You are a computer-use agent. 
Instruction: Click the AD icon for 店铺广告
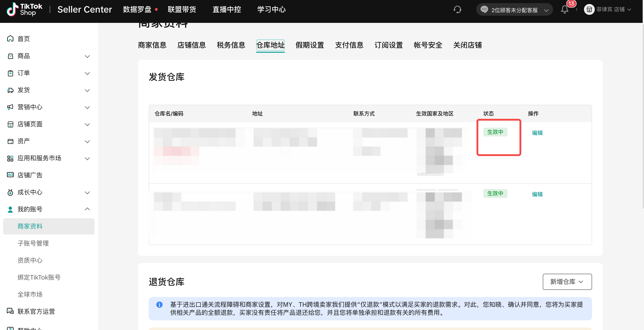pos(10,175)
